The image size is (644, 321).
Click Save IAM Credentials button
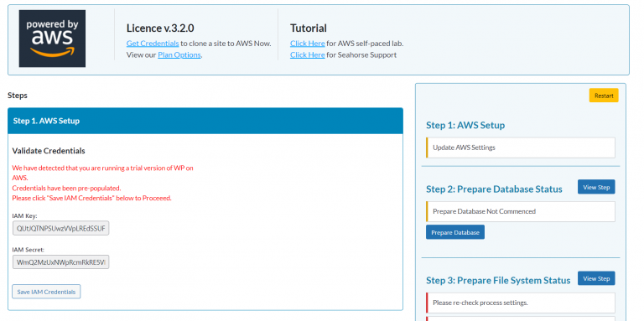[46, 292]
